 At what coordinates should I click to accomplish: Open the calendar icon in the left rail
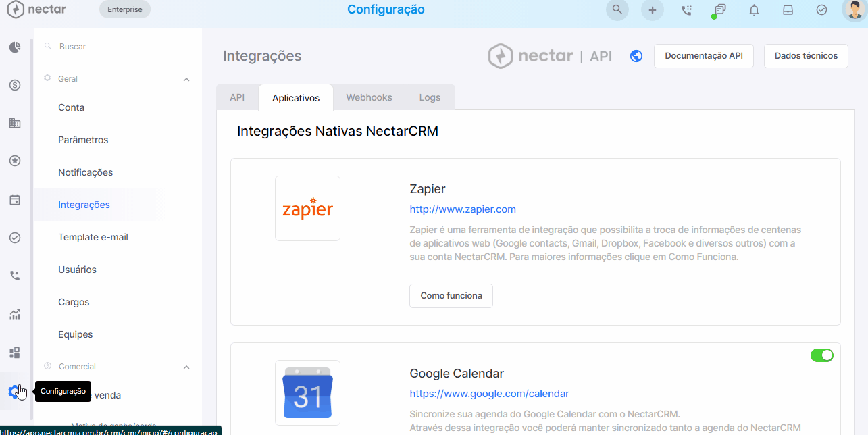tap(15, 200)
